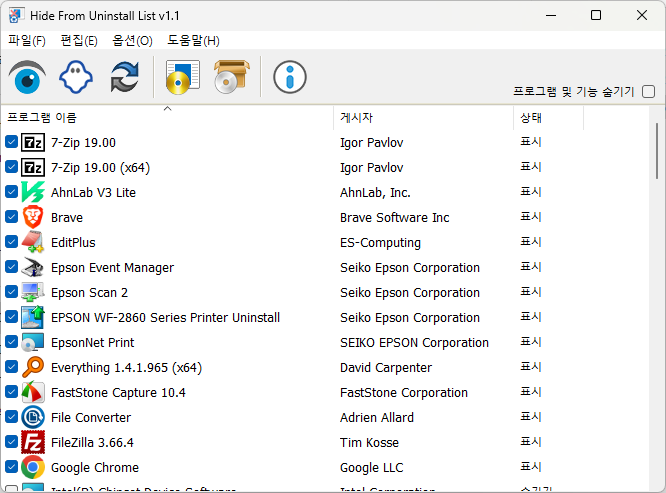Select the David Carpenter publisher cell
This screenshot has height=493, width=666.
386,367
